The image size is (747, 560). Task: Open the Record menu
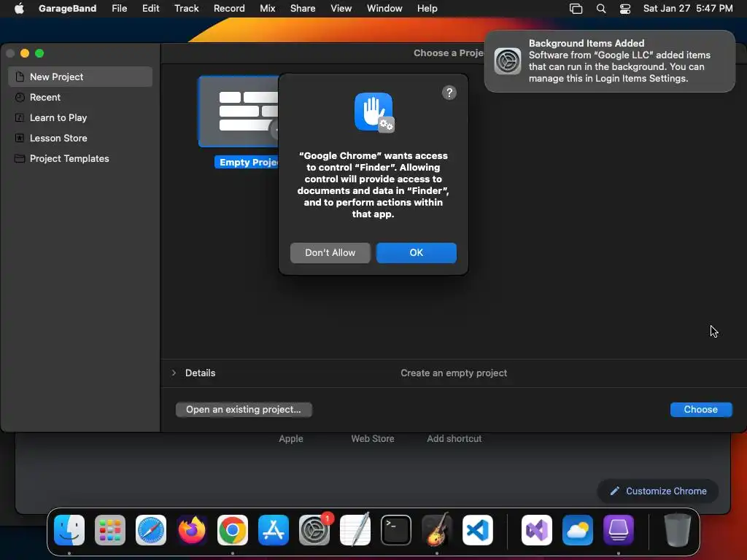229,9
